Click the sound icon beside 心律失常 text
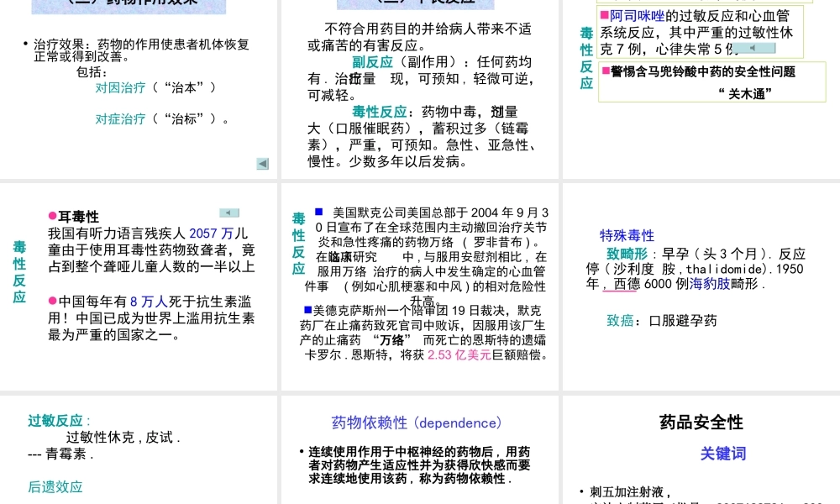The width and height of the screenshot is (840, 504). click(753, 48)
